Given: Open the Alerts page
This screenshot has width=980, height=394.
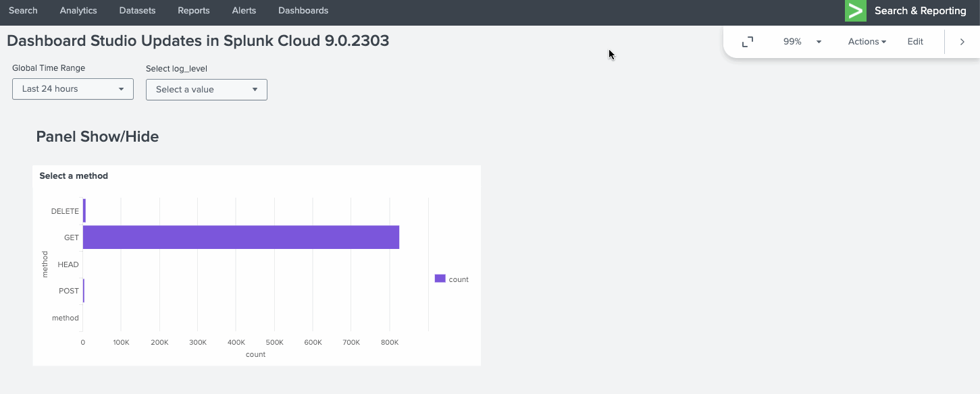Looking at the screenshot, I should click(x=244, y=11).
